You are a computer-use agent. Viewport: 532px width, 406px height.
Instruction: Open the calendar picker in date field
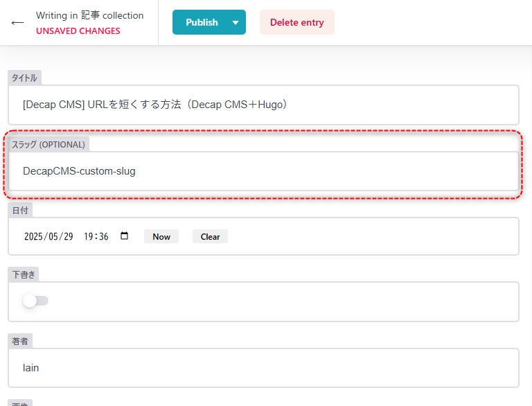click(124, 236)
